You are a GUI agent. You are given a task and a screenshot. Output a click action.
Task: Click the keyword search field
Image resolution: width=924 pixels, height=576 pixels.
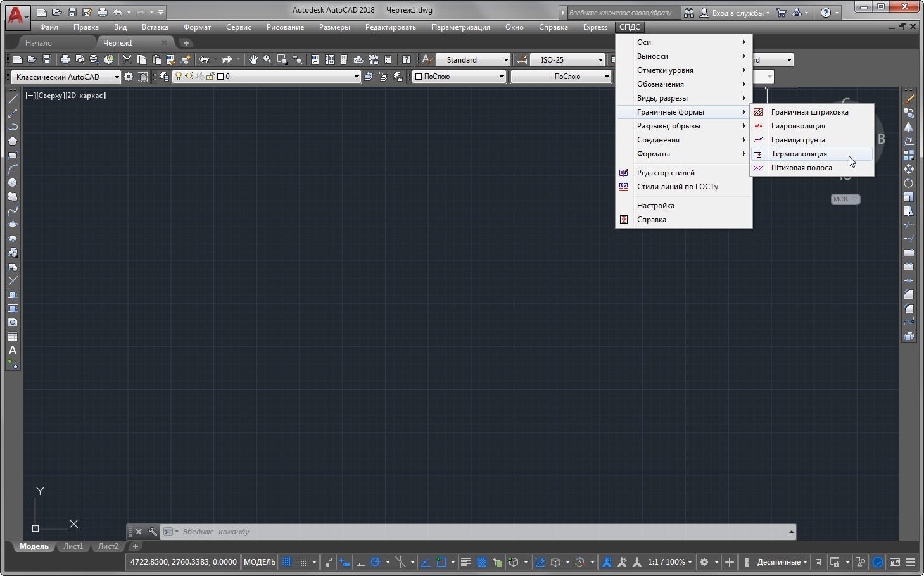pos(623,13)
